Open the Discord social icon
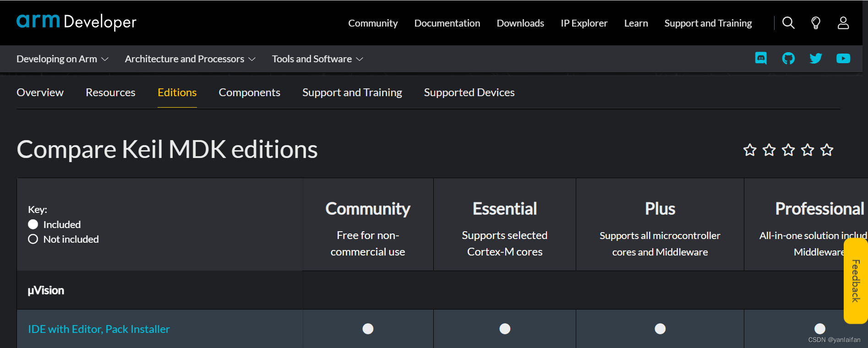 click(761, 58)
